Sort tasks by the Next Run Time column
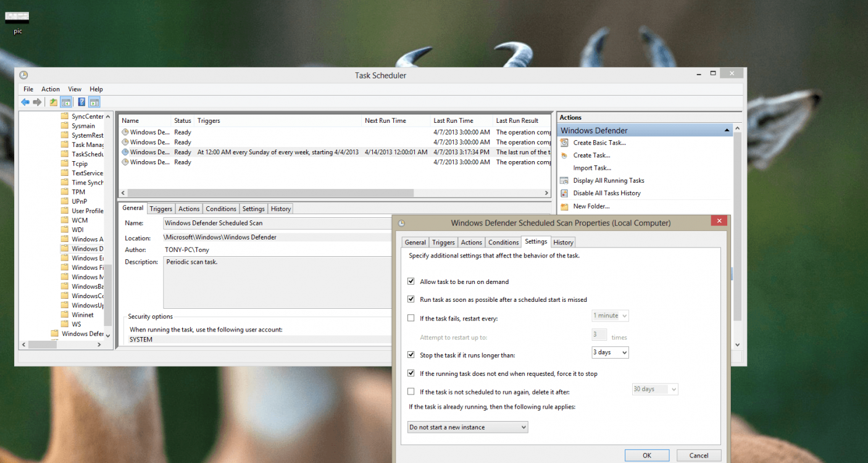This screenshot has height=463, width=868. coord(395,120)
